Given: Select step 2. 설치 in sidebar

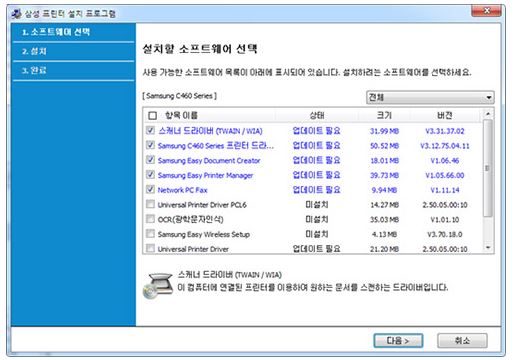Looking at the screenshot, I should tap(73, 51).
